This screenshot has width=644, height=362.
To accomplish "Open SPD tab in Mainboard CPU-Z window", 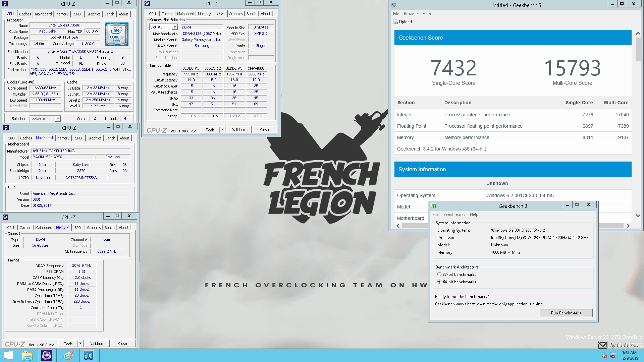I will (78, 138).
